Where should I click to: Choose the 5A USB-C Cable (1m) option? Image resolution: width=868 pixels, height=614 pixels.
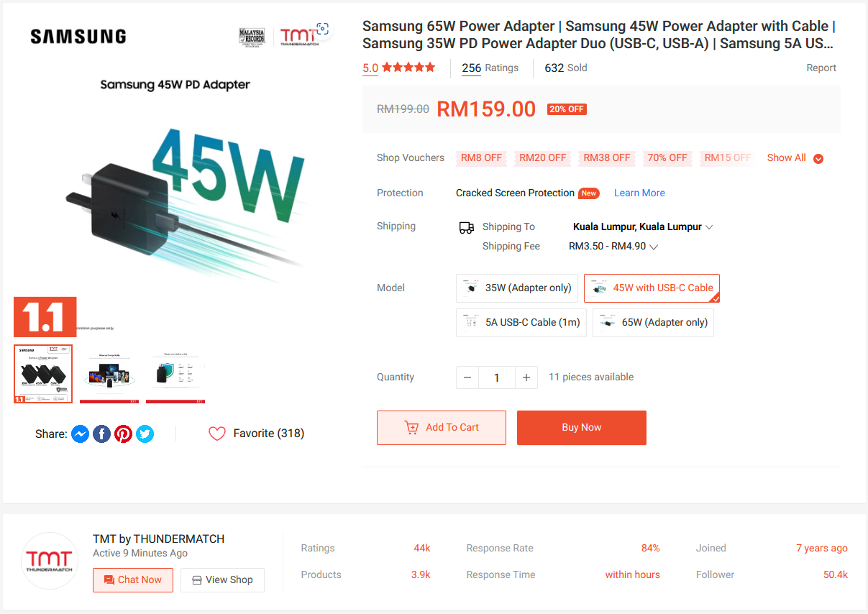tap(521, 322)
